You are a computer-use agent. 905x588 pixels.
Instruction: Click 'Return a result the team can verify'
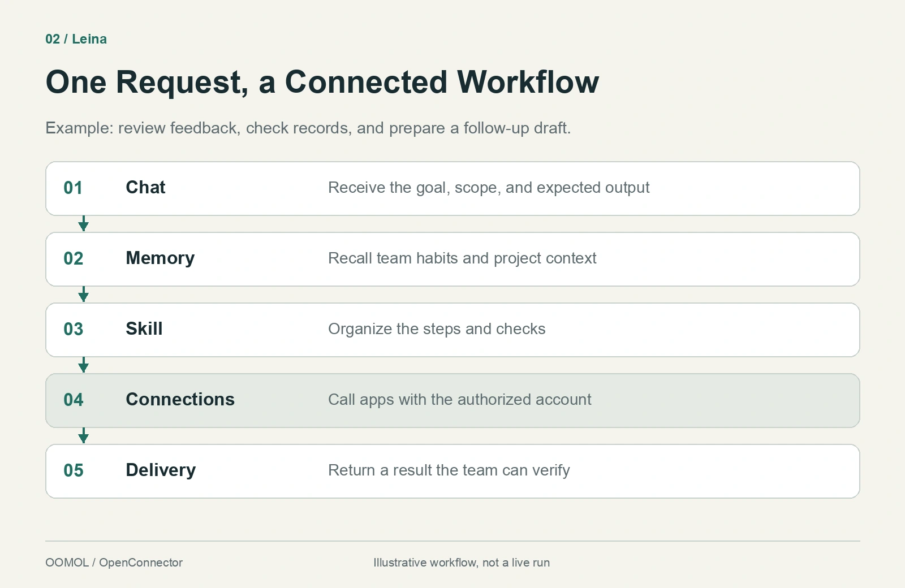coord(449,470)
